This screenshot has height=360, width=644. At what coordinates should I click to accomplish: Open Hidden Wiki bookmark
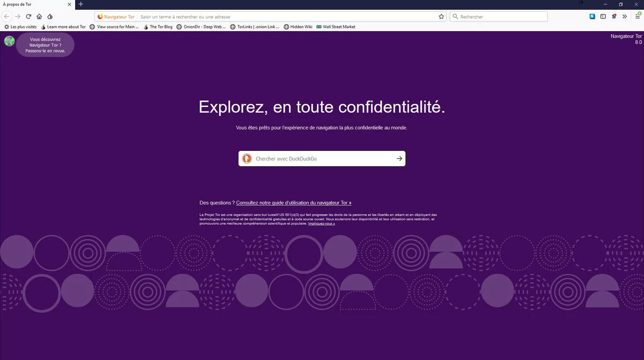pyautogui.click(x=298, y=27)
